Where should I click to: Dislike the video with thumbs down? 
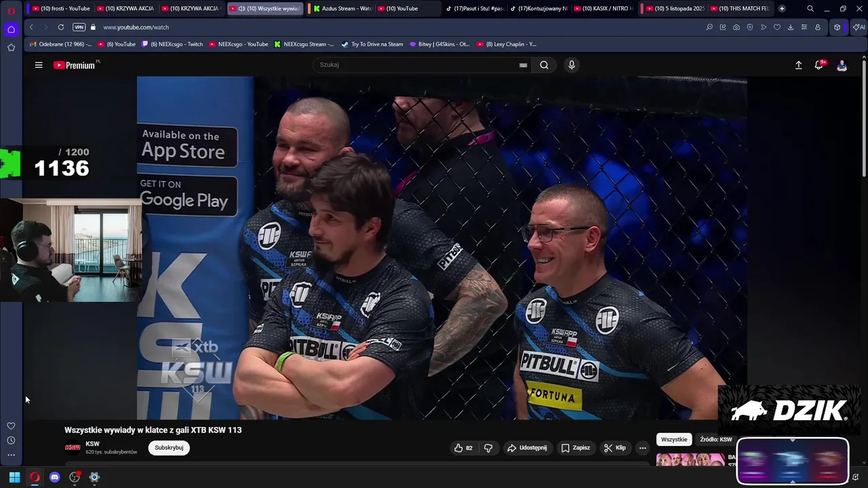coord(488,448)
